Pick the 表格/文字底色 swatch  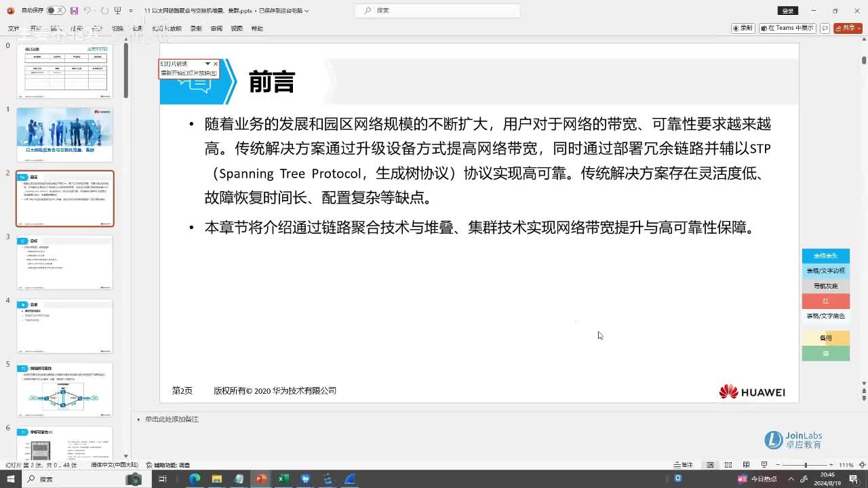(825, 316)
